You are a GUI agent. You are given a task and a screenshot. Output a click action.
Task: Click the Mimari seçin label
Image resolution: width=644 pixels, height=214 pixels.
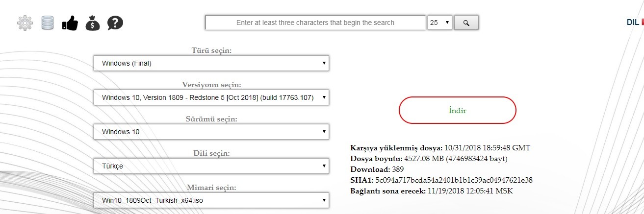click(211, 188)
